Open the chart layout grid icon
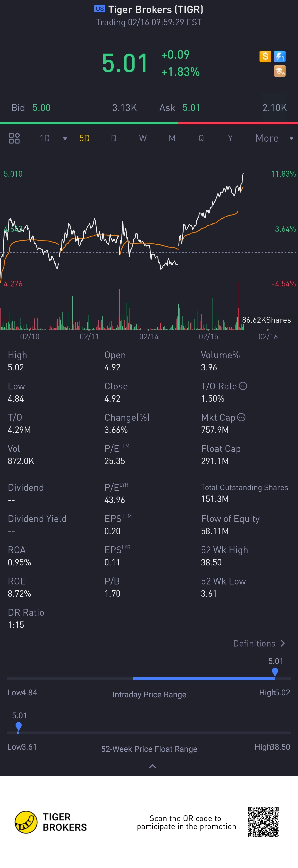298x868 pixels. [14, 138]
